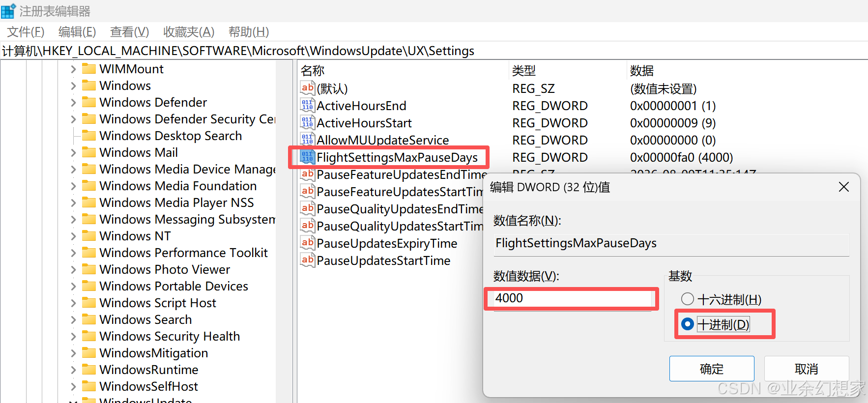Click the PauseFeatureUpdatesStartTime string icon

point(308,191)
